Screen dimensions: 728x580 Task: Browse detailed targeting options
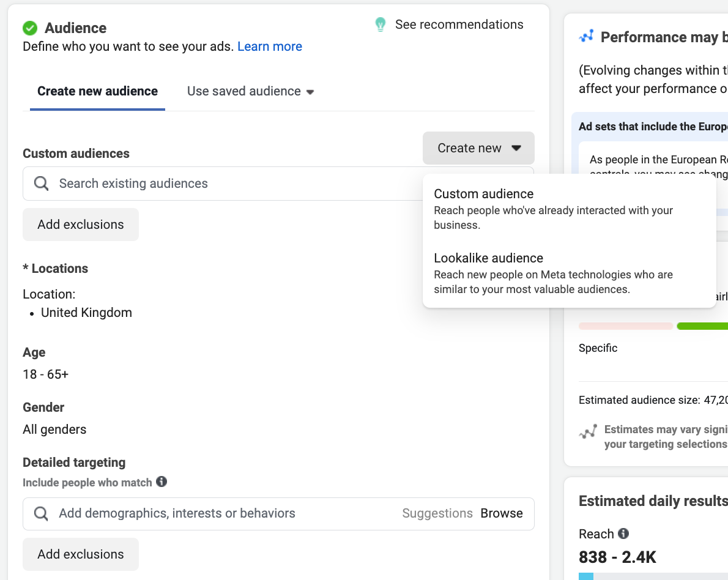coord(502,513)
